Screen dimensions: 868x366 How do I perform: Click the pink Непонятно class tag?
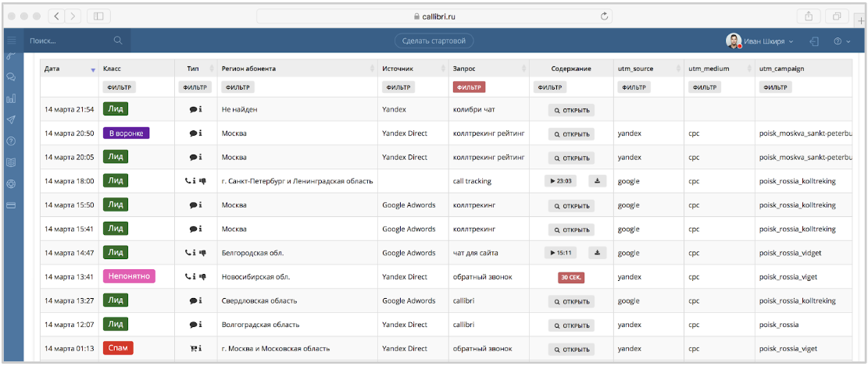[129, 276]
